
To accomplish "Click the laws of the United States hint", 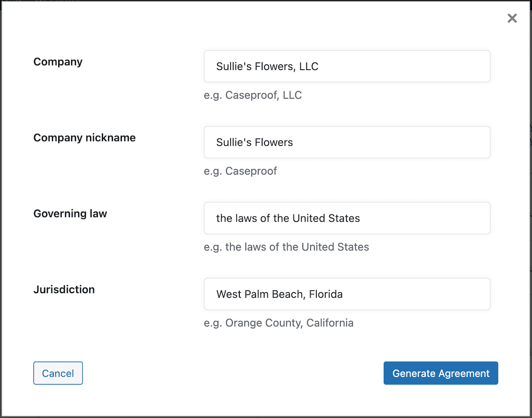I will click(x=286, y=247).
